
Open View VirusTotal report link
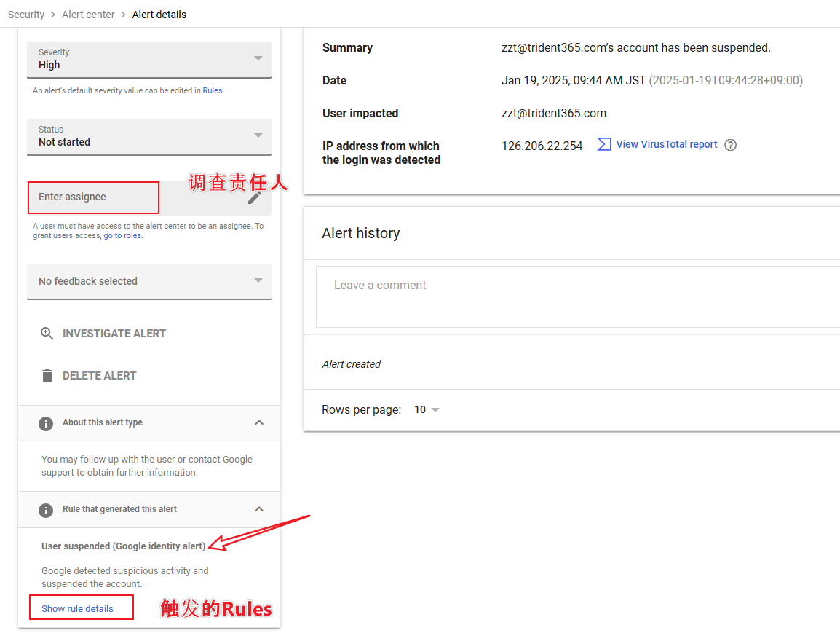666,144
